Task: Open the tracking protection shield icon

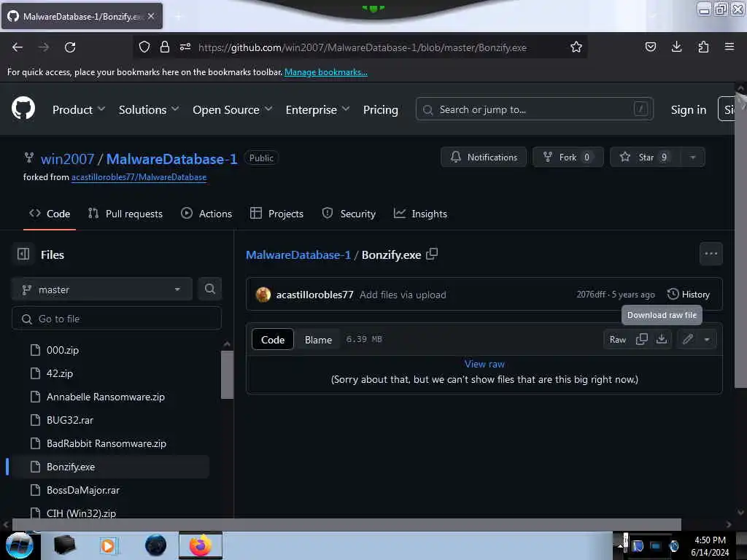Action: click(144, 47)
